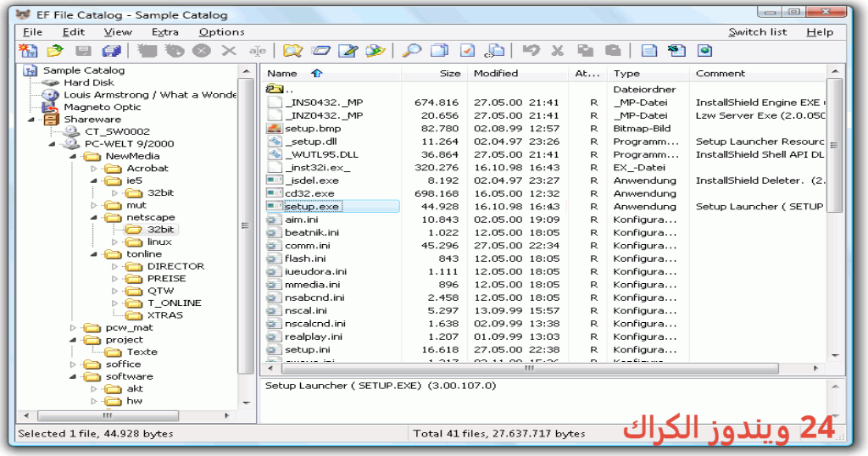
Task: Click the magnifying glass search icon
Action: 411,51
